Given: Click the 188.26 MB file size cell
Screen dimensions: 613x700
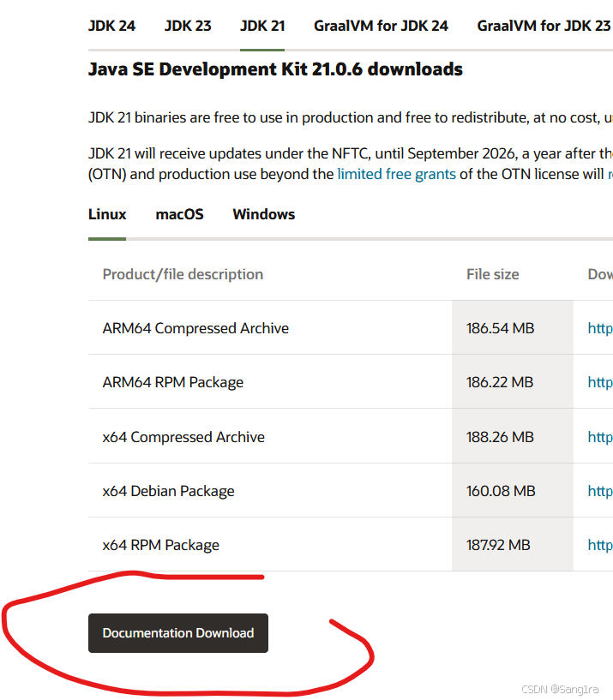Looking at the screenshot, I should (x=513, y=437).
